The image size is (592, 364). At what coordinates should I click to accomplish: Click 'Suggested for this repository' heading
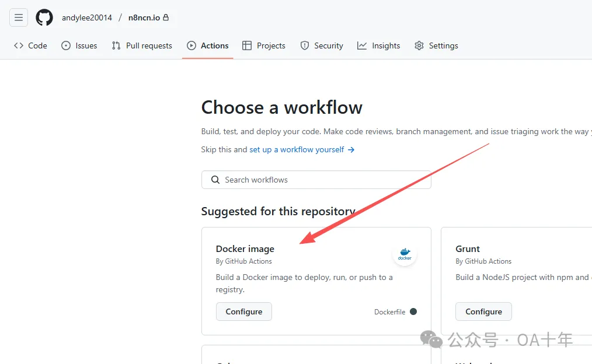(x=278, y=211)
